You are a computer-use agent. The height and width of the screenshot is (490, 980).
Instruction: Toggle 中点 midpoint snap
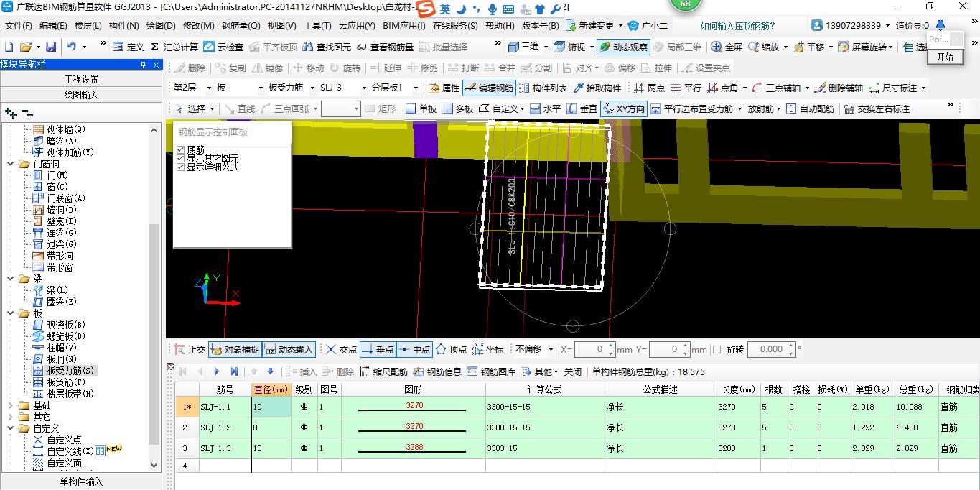click(414, 349)
